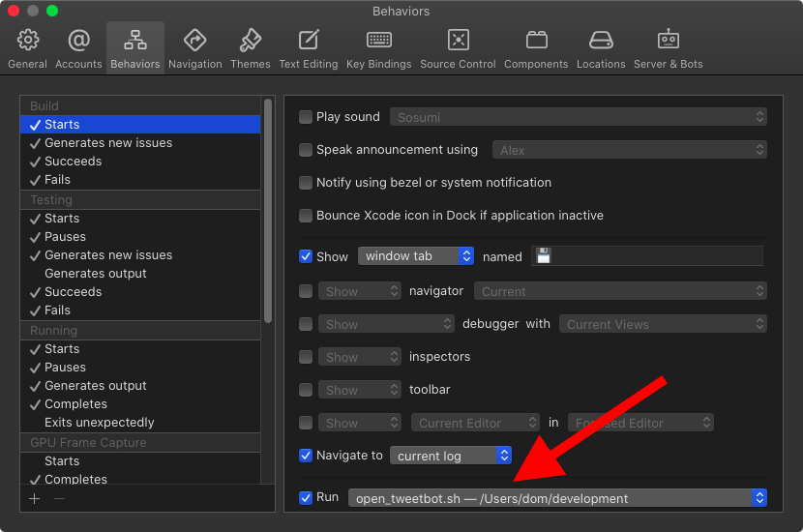Screen dimensions: 803x532
Task: Open the Alex voice dropdown
Action: tap(630, 150)
